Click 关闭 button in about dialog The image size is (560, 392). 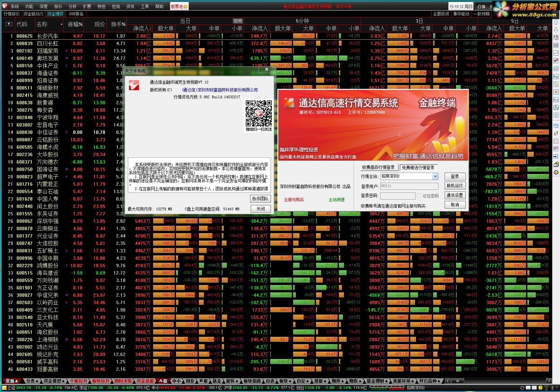tap(260, 209)
